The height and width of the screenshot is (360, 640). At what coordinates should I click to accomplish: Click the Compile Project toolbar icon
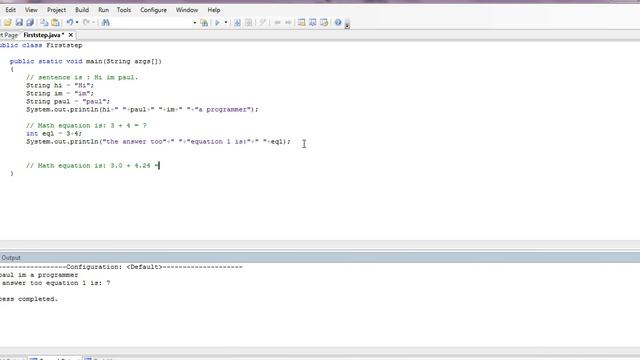pyautogui.click(x=248, y=22)
